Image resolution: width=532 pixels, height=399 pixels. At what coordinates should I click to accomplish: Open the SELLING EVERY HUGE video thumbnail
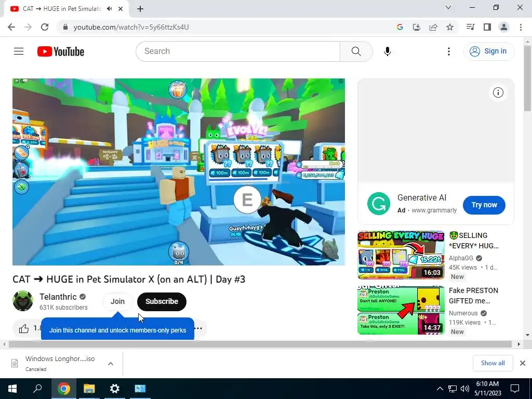click(x=401, y=255)
